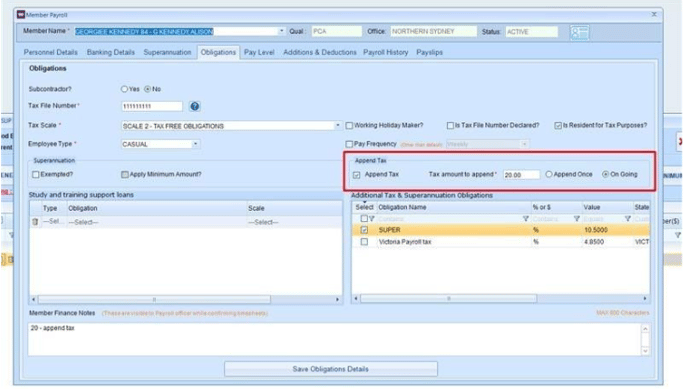
Task: Select Yes for Subcontractor
Action: [124, 89]
